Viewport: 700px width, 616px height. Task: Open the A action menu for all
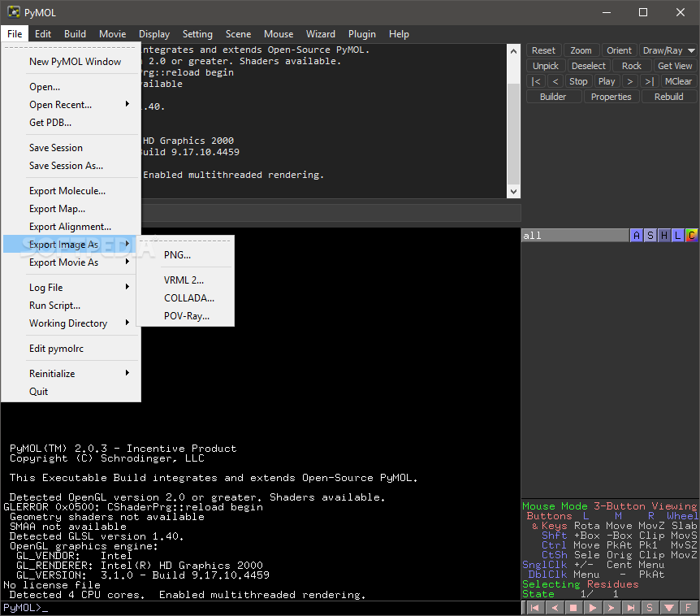(637, 236)
